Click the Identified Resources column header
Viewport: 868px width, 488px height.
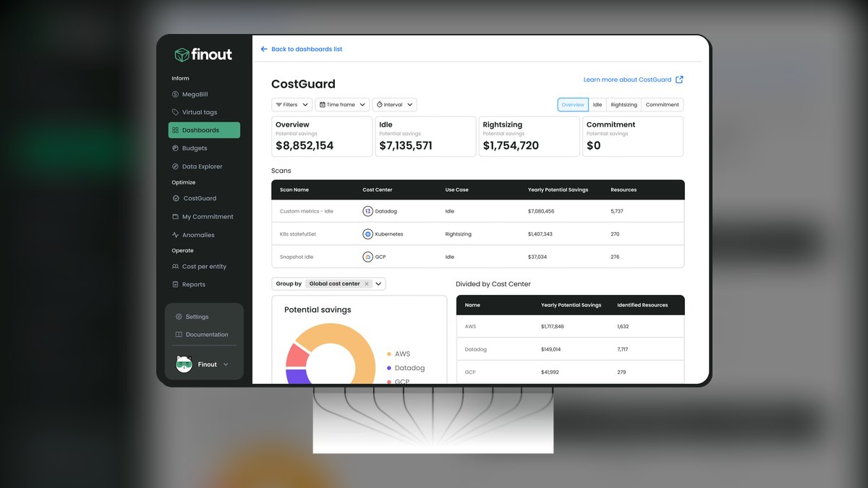tap(642, 305)
